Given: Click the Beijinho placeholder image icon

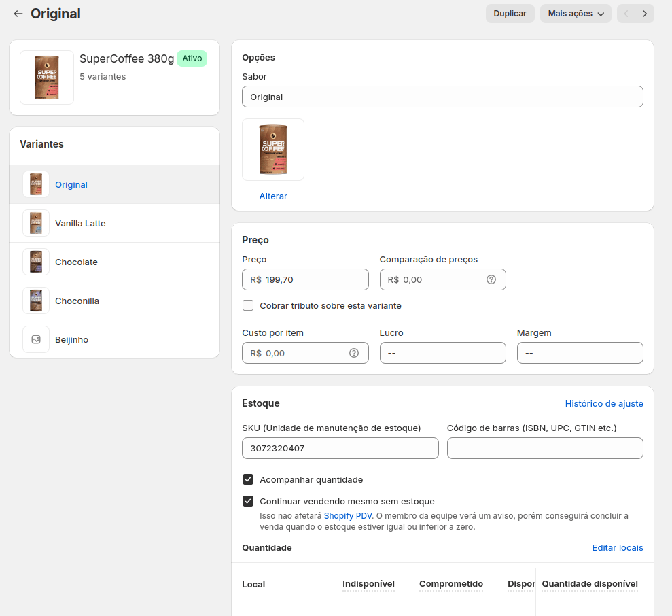Looking at the screenshot, I should click(x=36, y=339).
